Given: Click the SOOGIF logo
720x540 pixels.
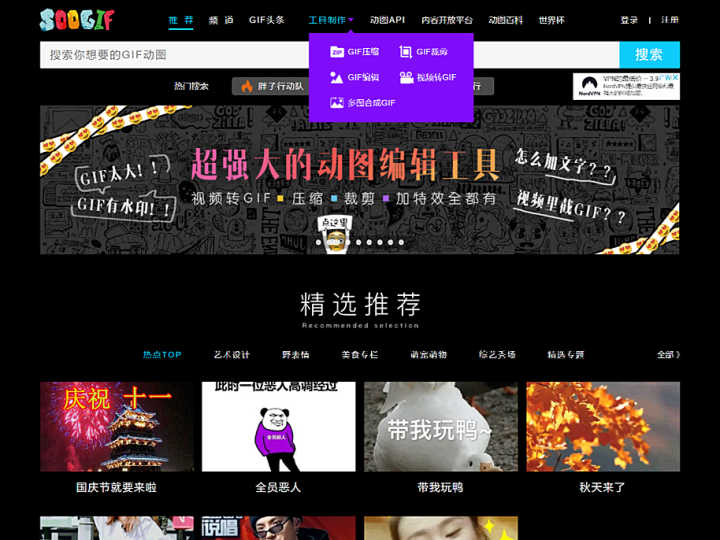Looking at the screenshot, I should point(77,20).
